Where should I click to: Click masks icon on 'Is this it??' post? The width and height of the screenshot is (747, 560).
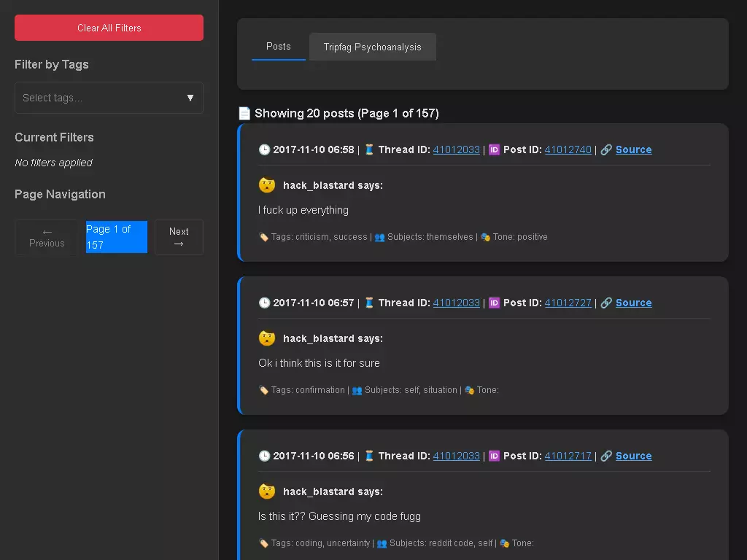[x=504, y=542]
